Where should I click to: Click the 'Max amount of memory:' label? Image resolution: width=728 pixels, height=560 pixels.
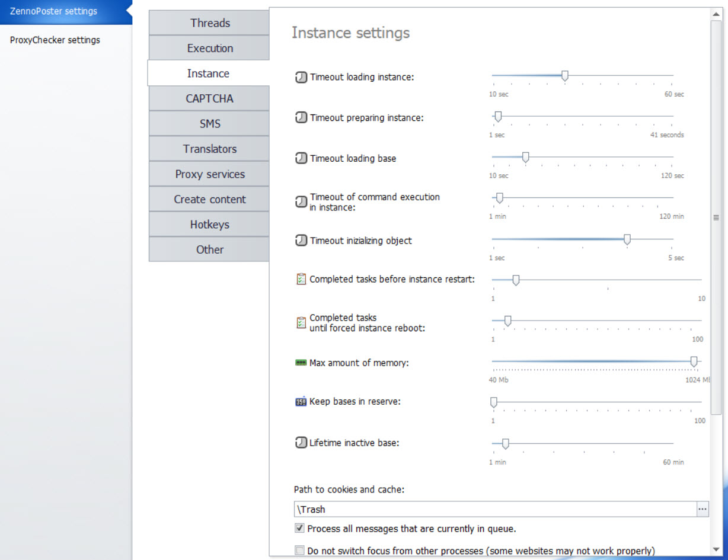pyautogui.click(x=359, y=363)
